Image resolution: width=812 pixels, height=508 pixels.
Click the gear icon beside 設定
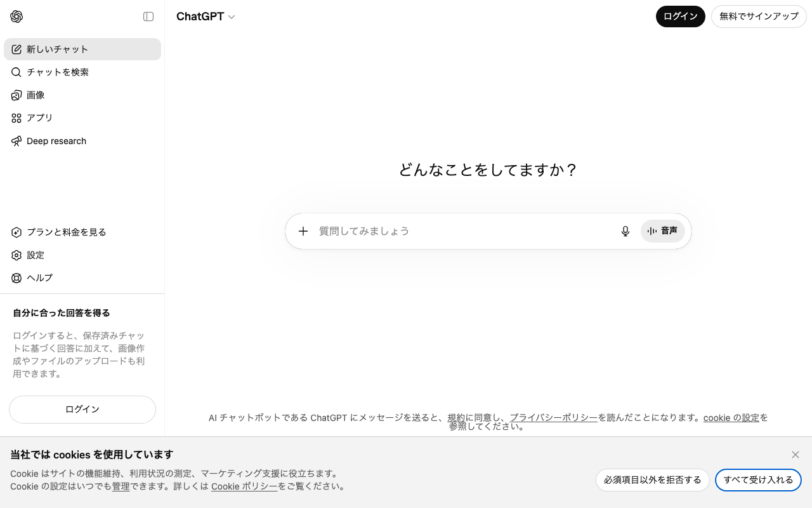click(16, 255)
